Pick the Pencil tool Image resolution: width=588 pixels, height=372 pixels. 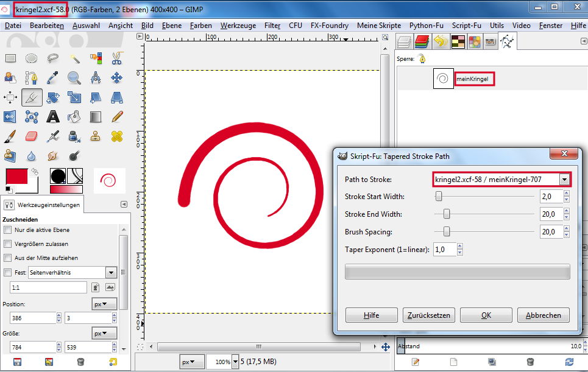117,116
